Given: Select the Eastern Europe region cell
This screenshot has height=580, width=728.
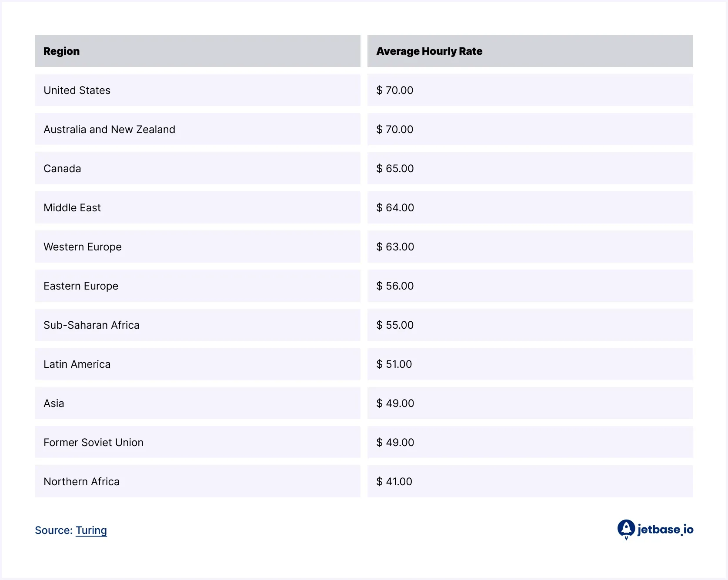Looking at the screenshot, I should pyautogui.click(x=81, y=286).
